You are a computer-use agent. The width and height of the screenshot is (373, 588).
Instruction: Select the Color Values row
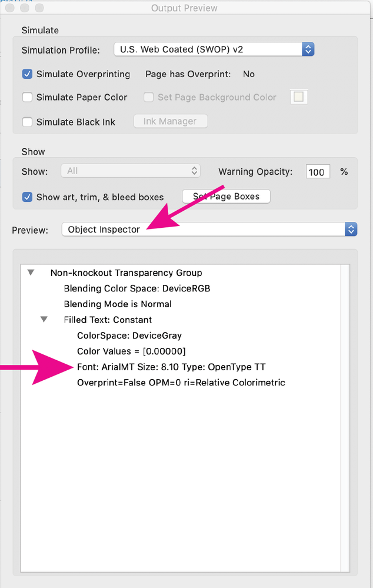point(131,351)
